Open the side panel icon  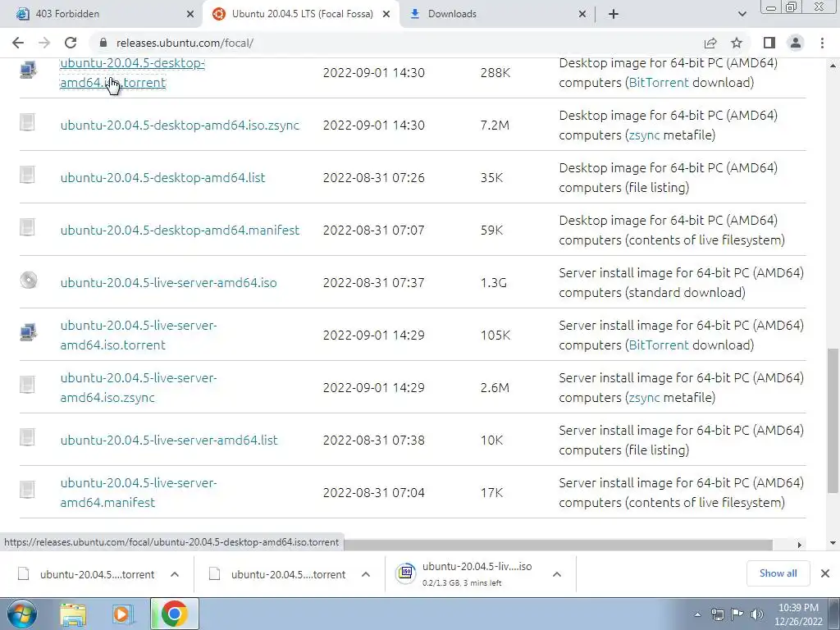(769, 43)
